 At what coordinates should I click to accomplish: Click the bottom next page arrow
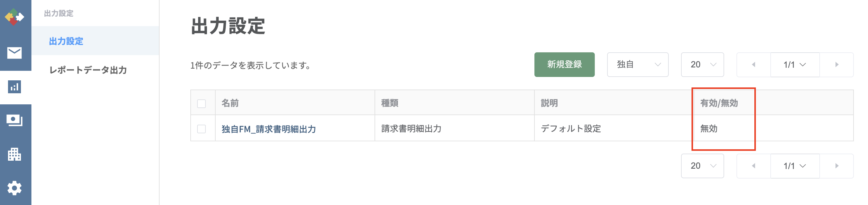(837, 166)
